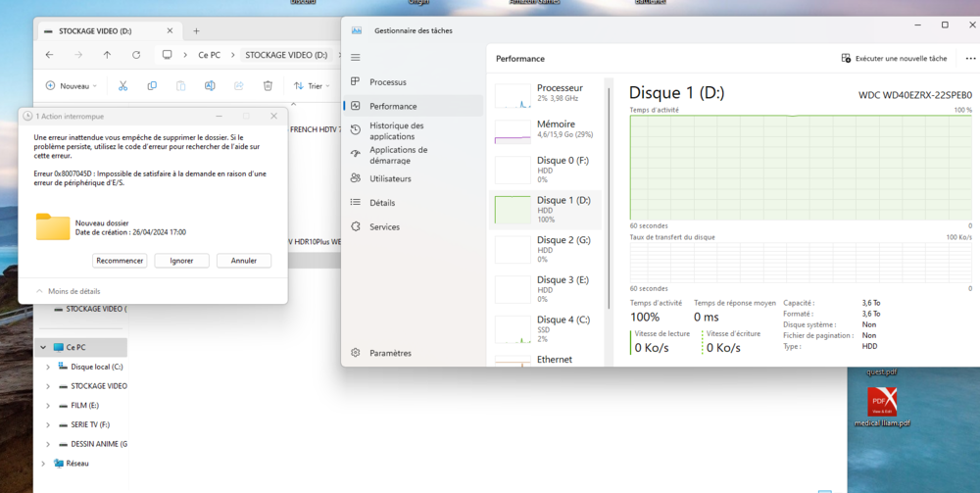Click the Copy icon in Explorer toolbar
This screenshot has width=980, height=493.
tap(152, 86)
